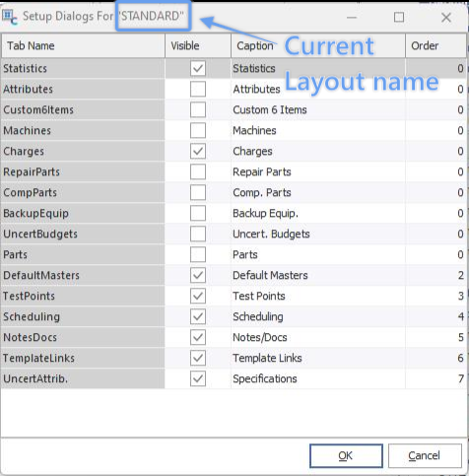The image size is (469, 476).
Task: Select the Specifications caption cell
Action: coord(318,378)
